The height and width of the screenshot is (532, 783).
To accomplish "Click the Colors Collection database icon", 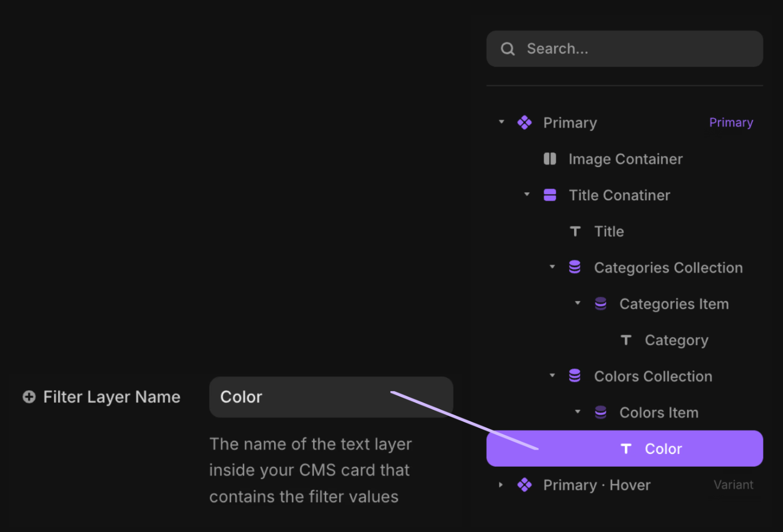I will point(575,376).
